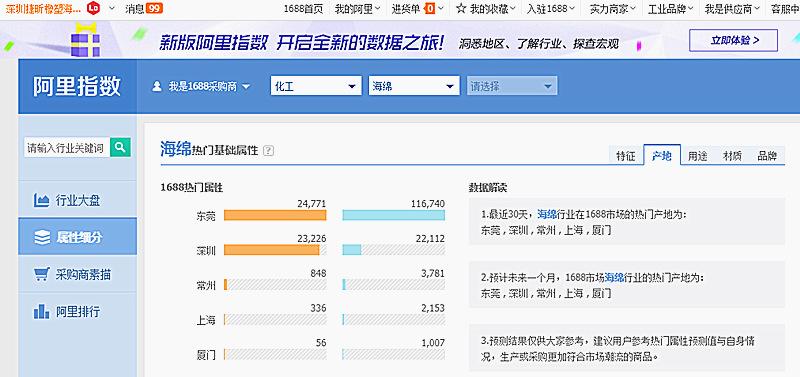Open 采购商素描 in the sidebar
The image size is (800, 377).
78,274
